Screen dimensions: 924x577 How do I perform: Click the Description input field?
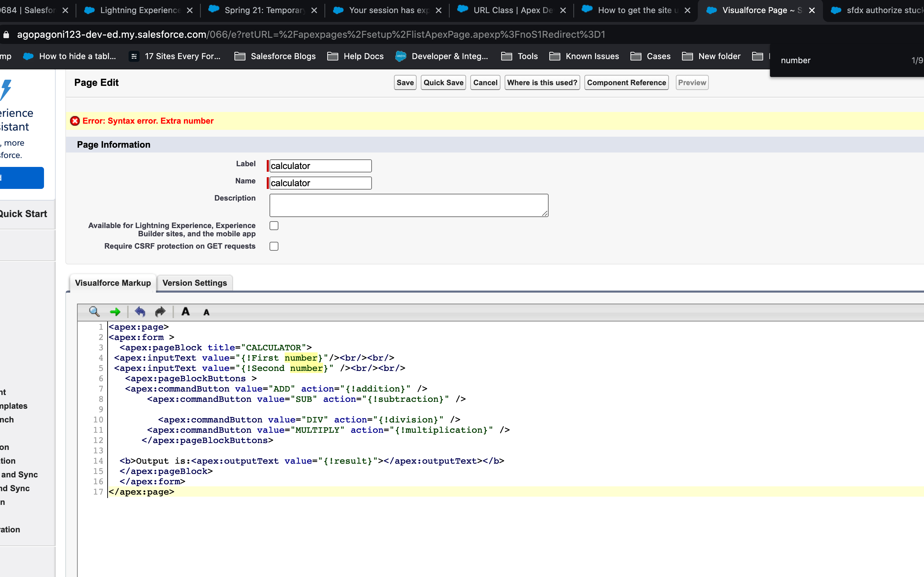click(x=409, y=205)
